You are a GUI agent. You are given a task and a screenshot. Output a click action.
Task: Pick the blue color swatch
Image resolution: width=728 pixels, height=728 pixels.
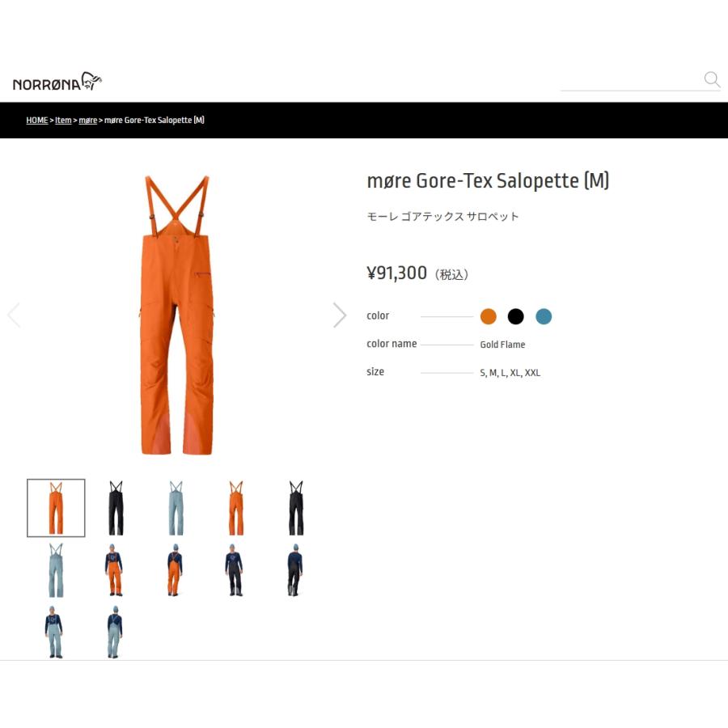[x=544, y=316]
